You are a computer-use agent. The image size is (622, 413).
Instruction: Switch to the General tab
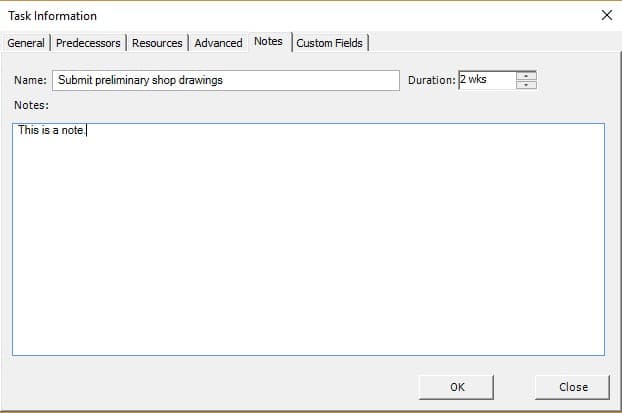pyautogui.click(x=26, y=43)
